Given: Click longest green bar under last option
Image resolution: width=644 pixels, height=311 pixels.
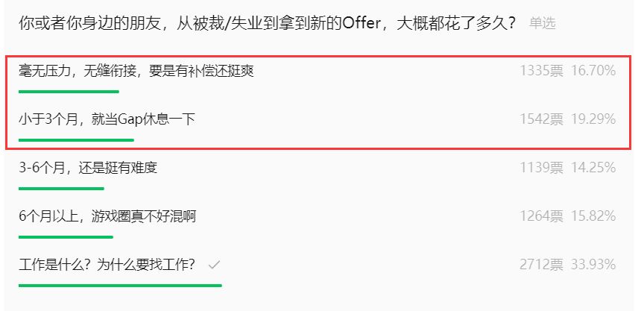Looking at the screenshot, I should click(120, 286).
